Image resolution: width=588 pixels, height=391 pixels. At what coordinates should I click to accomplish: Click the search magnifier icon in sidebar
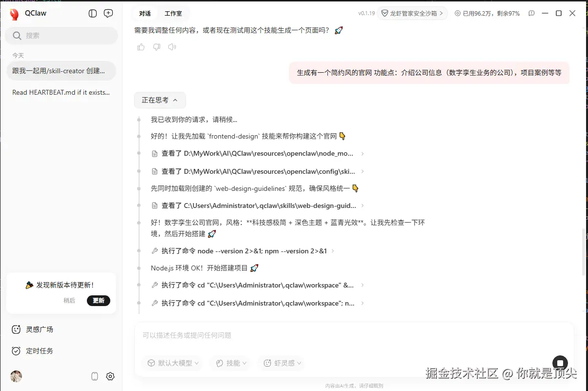click(x=17, y=36)
